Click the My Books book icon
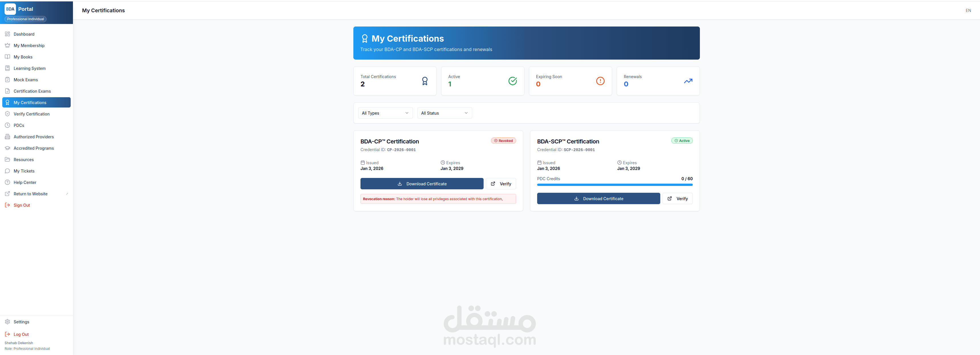Image resolution: width=980 pixels, height=355 pixels. click(x=7, y=57)
